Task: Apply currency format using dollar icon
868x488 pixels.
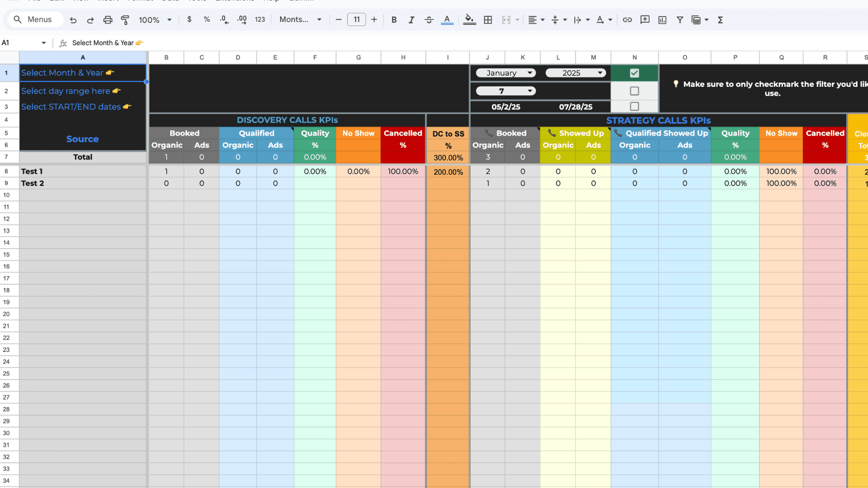Action: [x=189, y=20]
